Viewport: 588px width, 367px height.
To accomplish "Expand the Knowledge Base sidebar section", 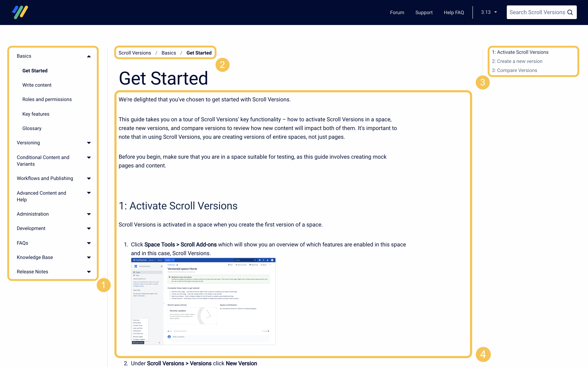I will coord(89,257).
